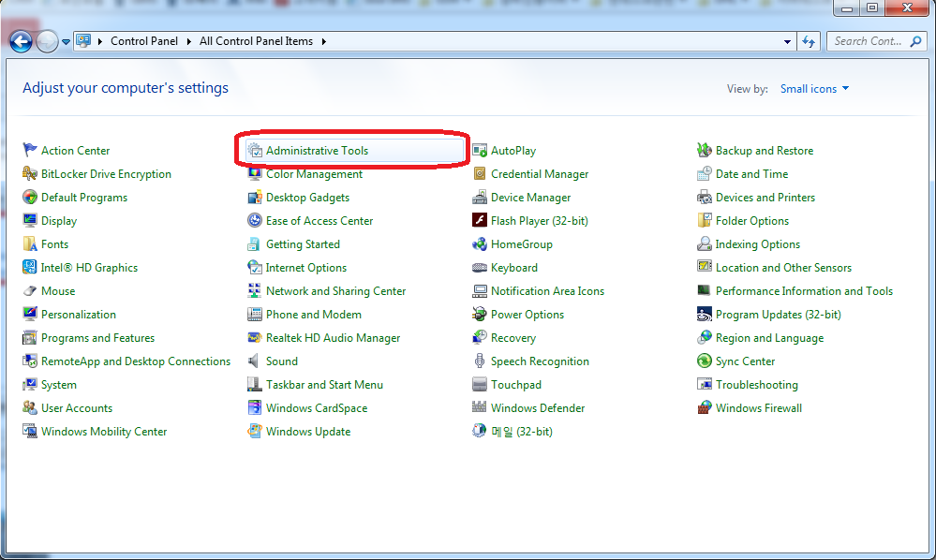Open the View by Small icons dropdown

[x=814, y=89]
